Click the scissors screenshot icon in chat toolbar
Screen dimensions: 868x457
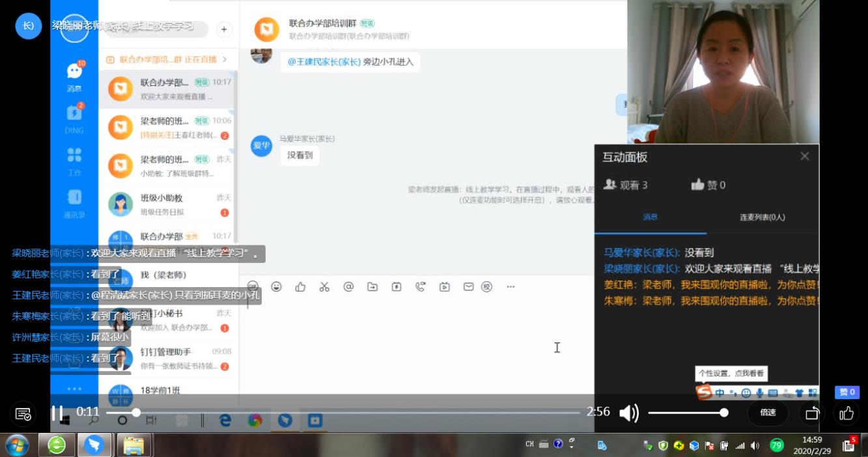point(324,286)
